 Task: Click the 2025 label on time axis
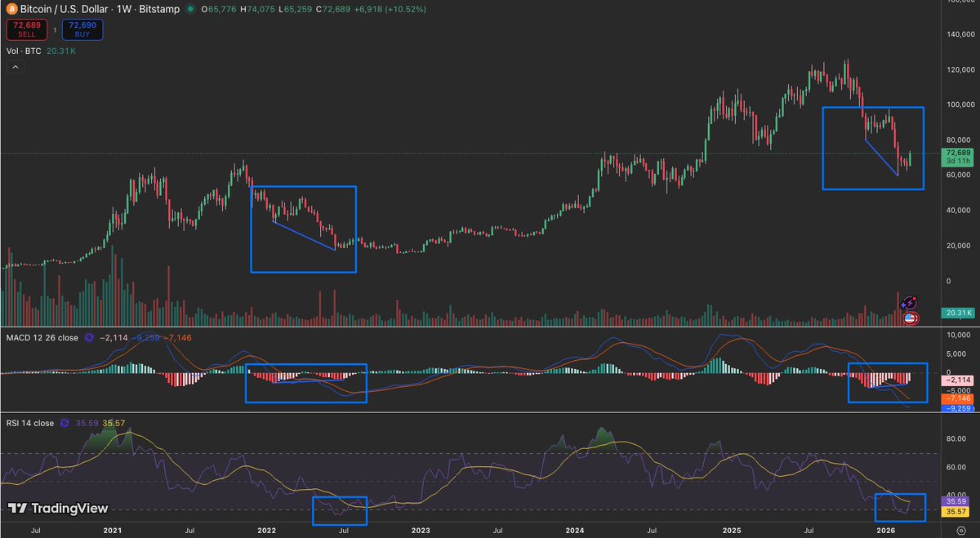(731, 530)
